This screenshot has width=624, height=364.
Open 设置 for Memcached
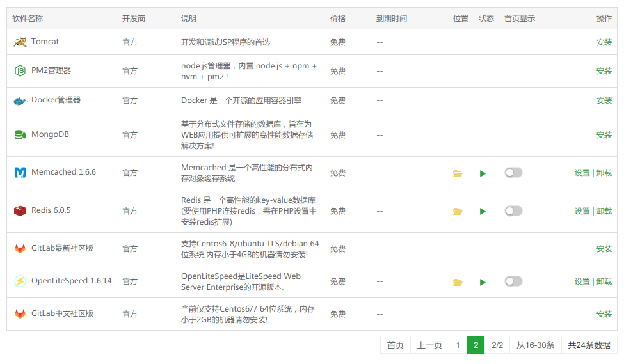(x=582, y=173)
